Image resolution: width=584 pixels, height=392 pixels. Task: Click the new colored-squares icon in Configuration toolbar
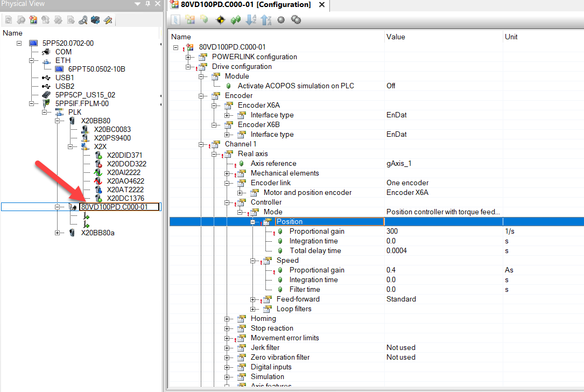191,20
